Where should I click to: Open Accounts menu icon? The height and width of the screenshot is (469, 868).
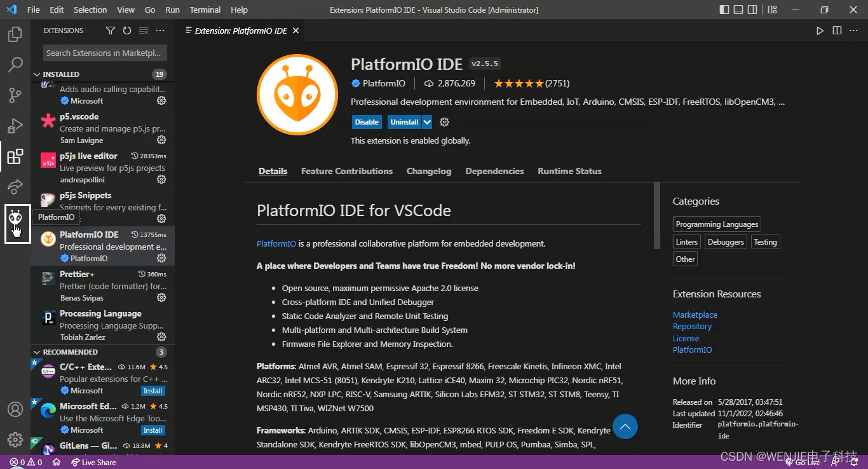[x=15, y=409]
